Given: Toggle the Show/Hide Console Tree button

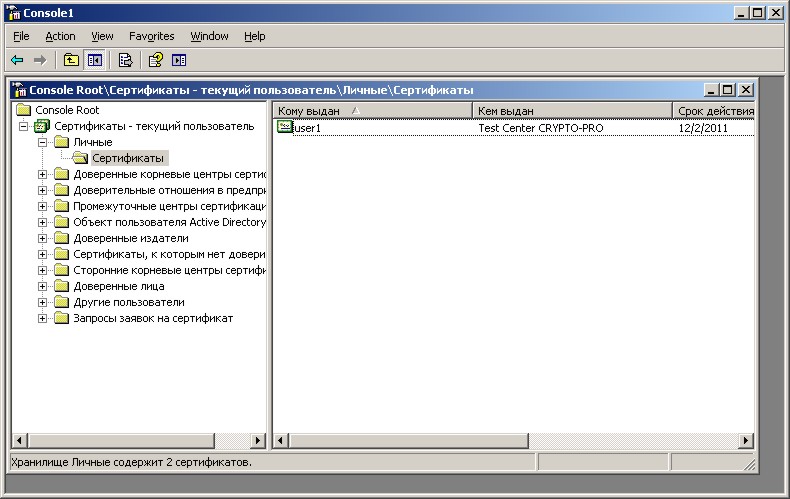Looking at the screenshot, I should (x=94, y=60).
